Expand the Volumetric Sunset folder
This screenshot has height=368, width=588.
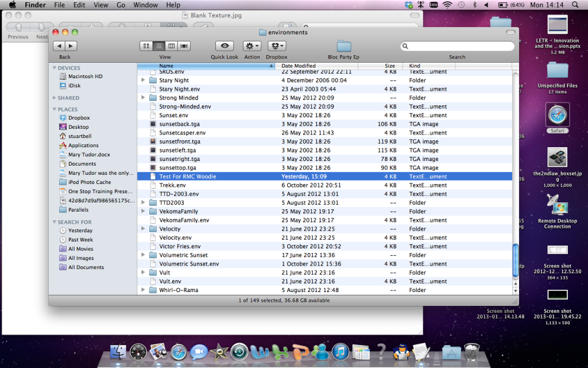tap(143, 255)
